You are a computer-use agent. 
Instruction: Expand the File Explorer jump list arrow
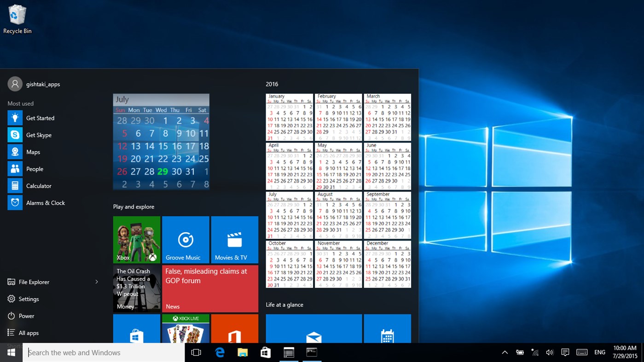[x=97, y=282]
